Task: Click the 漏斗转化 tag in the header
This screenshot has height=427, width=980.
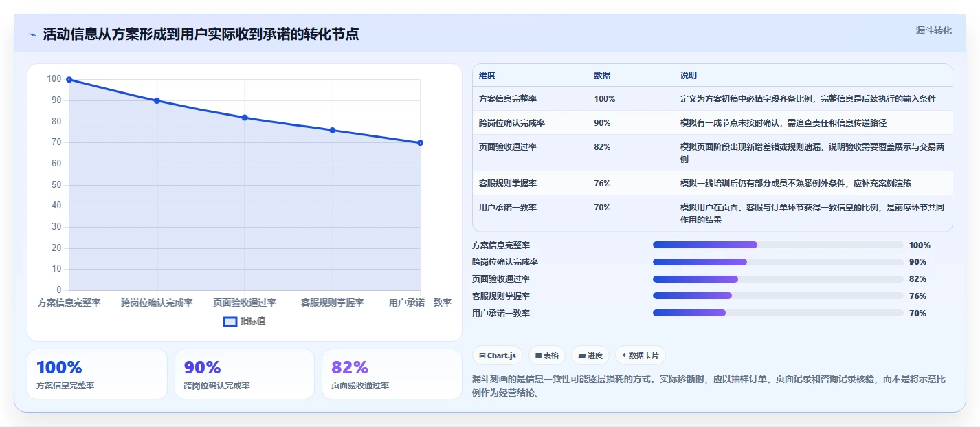Action: (934, 30)
